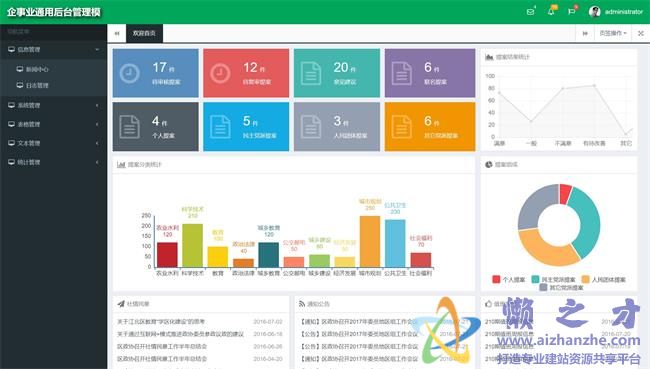The height and width of the screenshot is (369, 650).
Task: Open the 17件 blue stat card
Action: 155,73
